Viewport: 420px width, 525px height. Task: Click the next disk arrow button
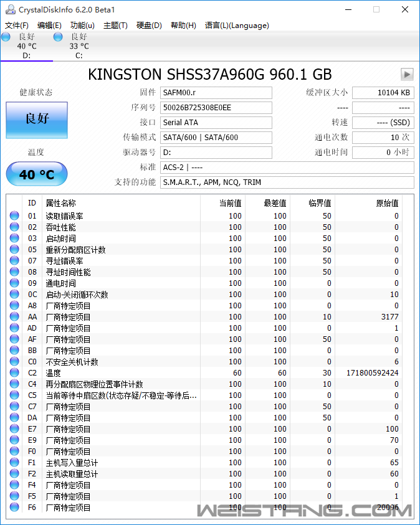[x=407, y=74]
